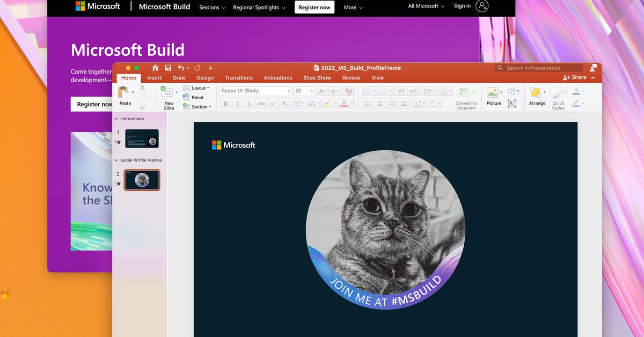Click the Search in Presentation field

539,68
